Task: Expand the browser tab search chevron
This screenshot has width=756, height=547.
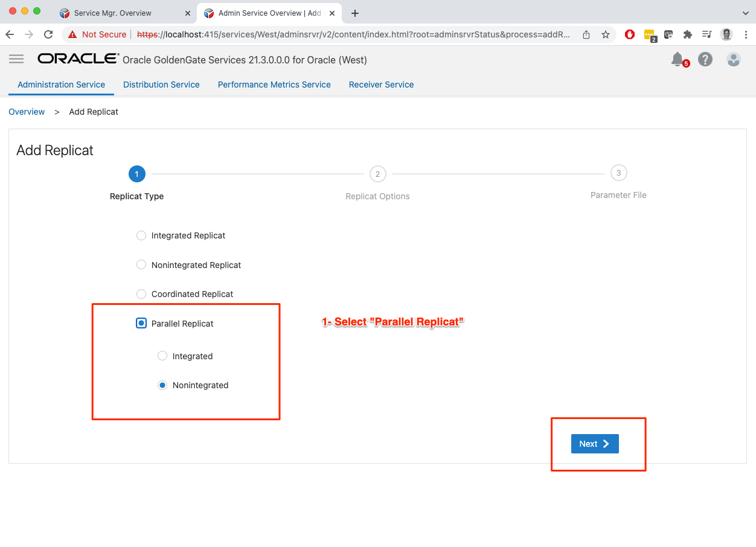Action: [x=745, y=13]
